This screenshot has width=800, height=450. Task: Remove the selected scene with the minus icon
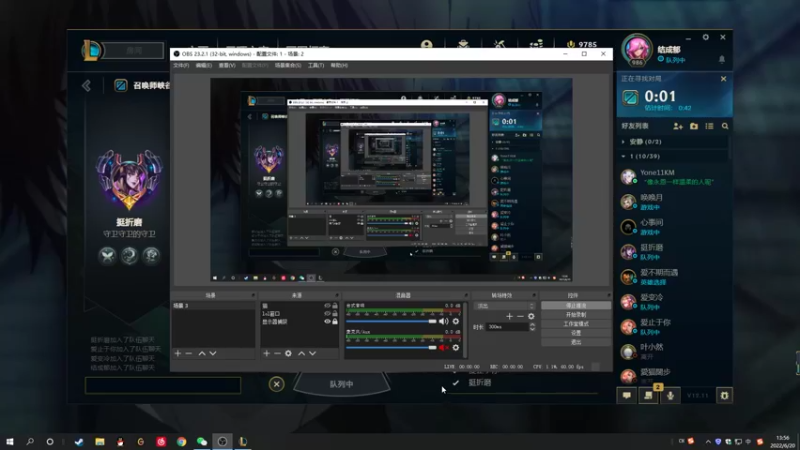189,353
